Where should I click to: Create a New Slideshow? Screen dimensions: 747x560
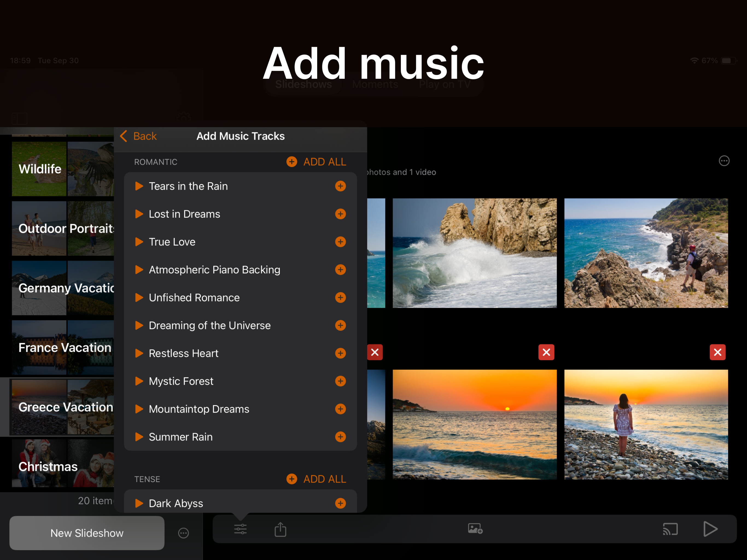pos(87,533)
